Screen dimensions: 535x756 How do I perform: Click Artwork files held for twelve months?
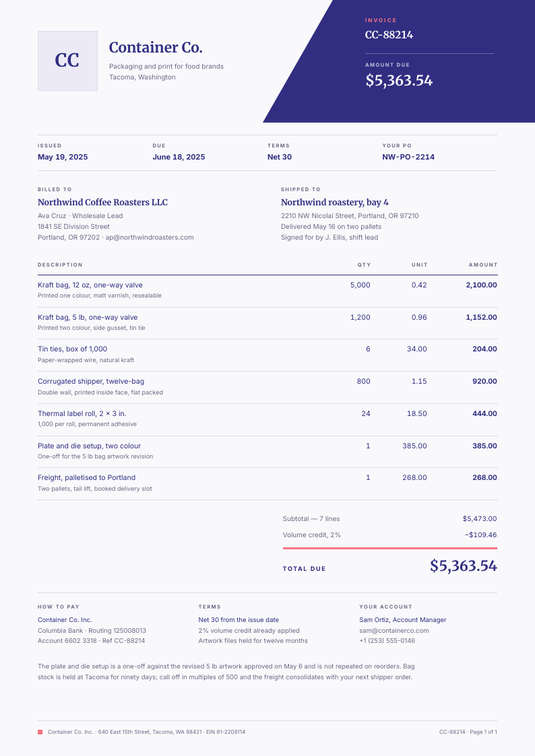point(253,640)
